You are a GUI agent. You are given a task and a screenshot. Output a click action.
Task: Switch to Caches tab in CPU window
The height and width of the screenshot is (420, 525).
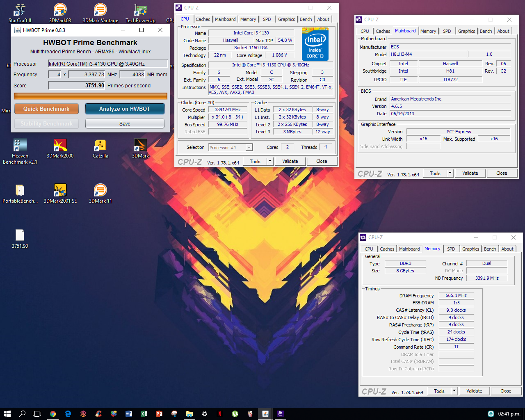click(x=203, y=19)
